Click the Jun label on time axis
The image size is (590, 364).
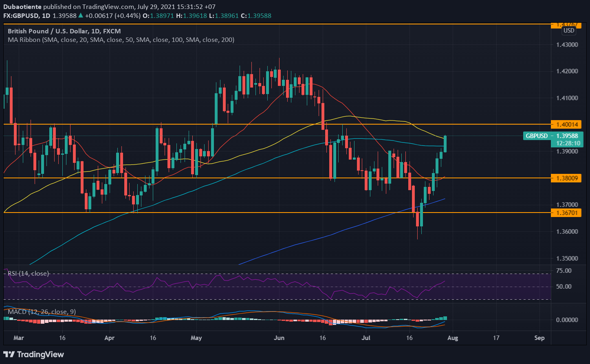coord(279,338)
